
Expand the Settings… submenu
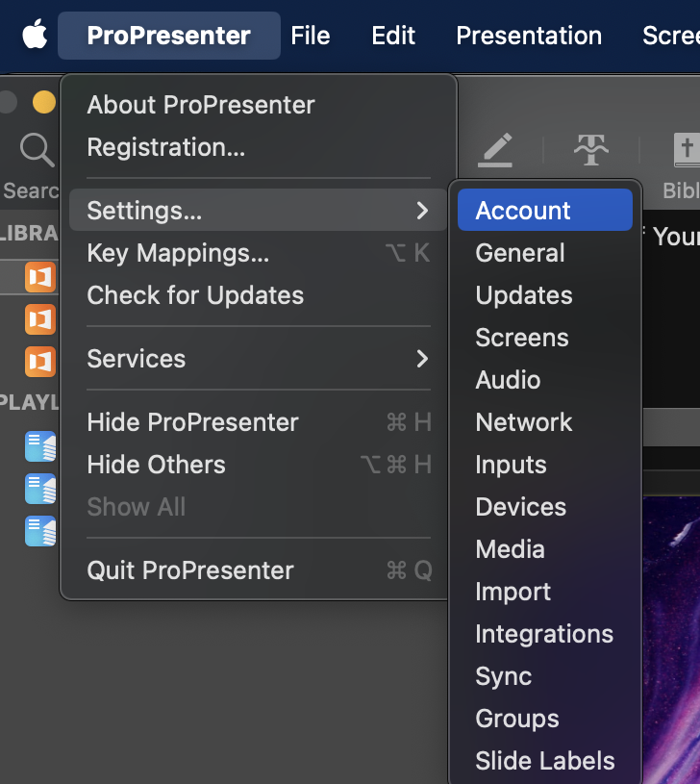tap(259, 210)
